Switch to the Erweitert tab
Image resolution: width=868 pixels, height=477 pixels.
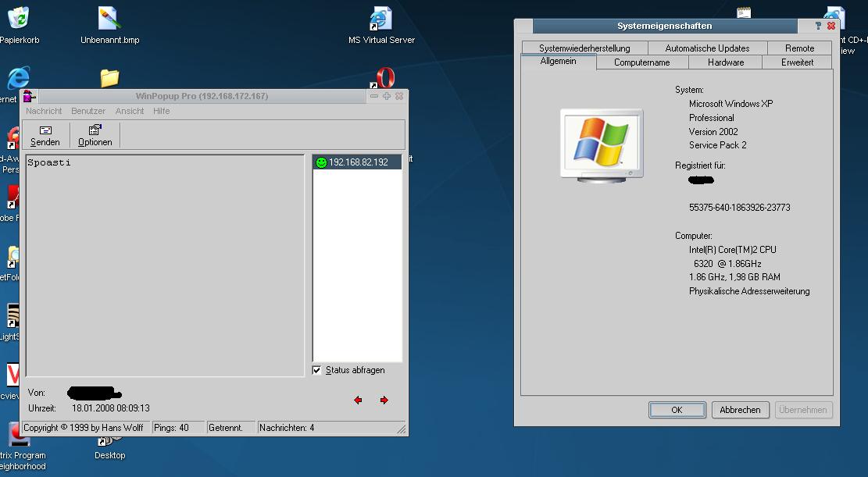tap(797, 62)
